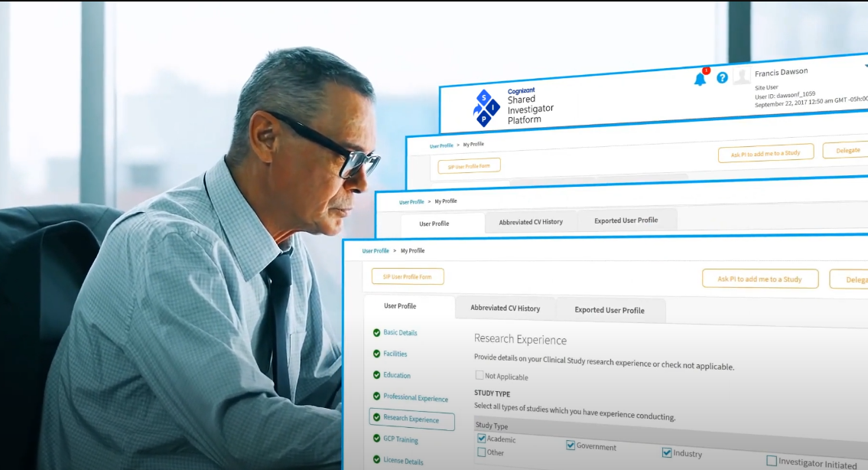Open the License Details section
868x470 pixels.
click(403, 461)
